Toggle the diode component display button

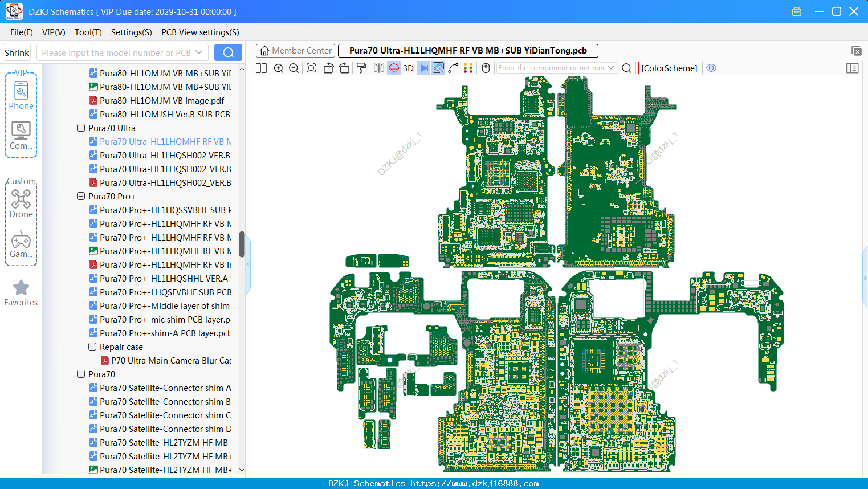(423, 68)
